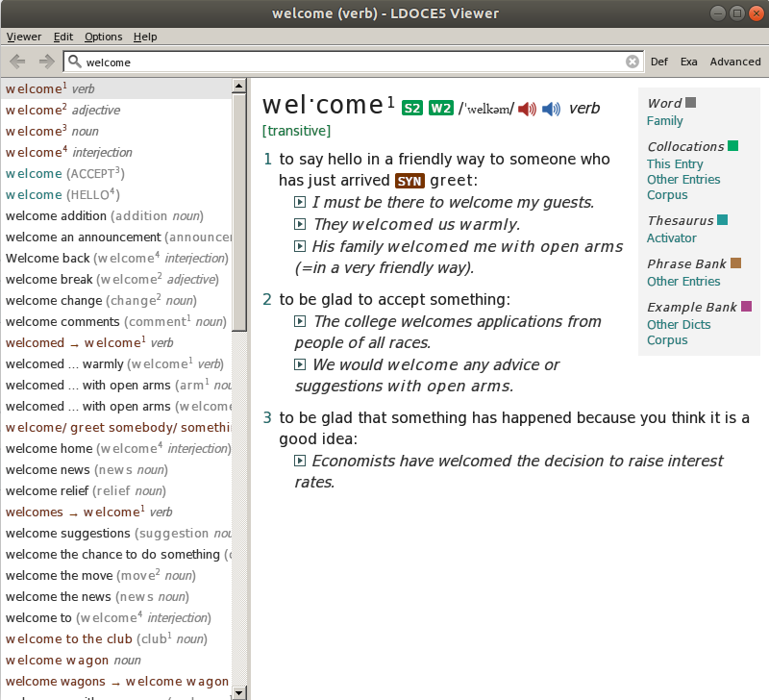Open Collocations 'This Entry' link

click(675, 163)
